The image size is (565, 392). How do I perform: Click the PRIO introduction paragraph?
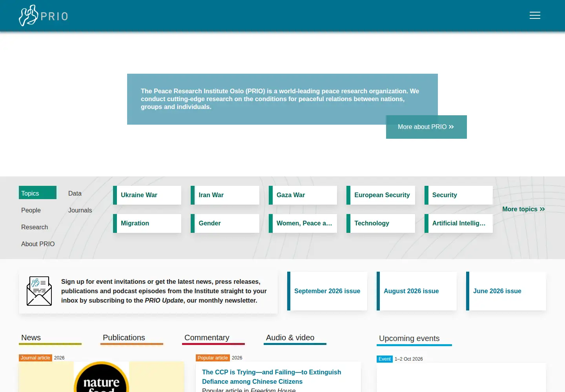280,99
